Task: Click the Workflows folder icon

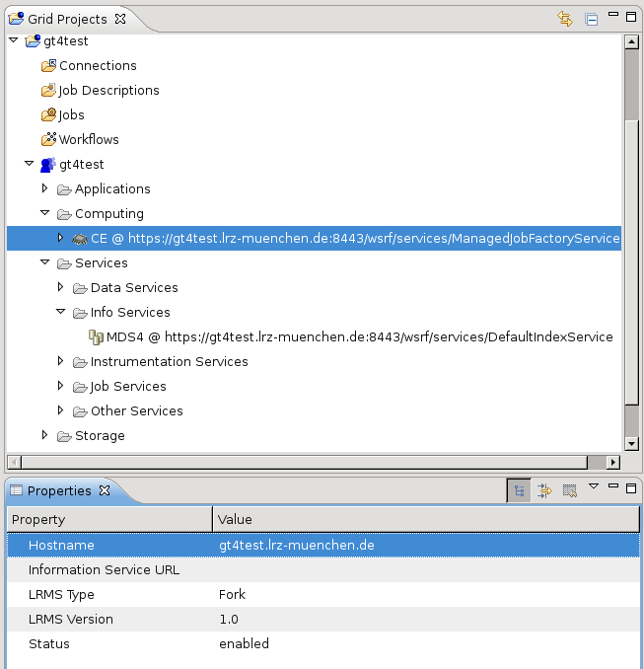Action: (48, 139)
